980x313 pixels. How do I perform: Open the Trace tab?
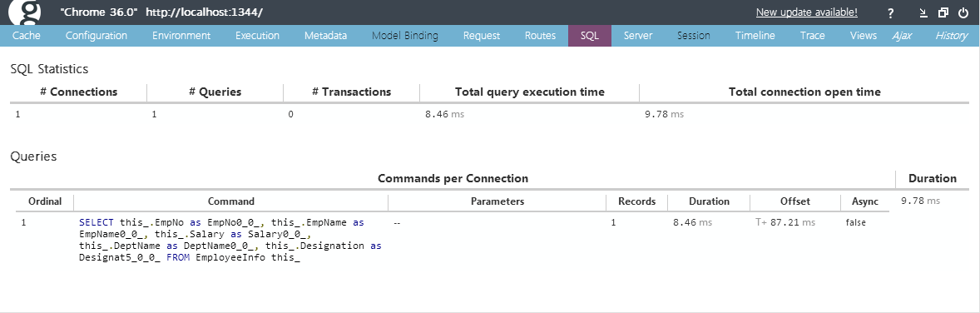click(813, 36)
